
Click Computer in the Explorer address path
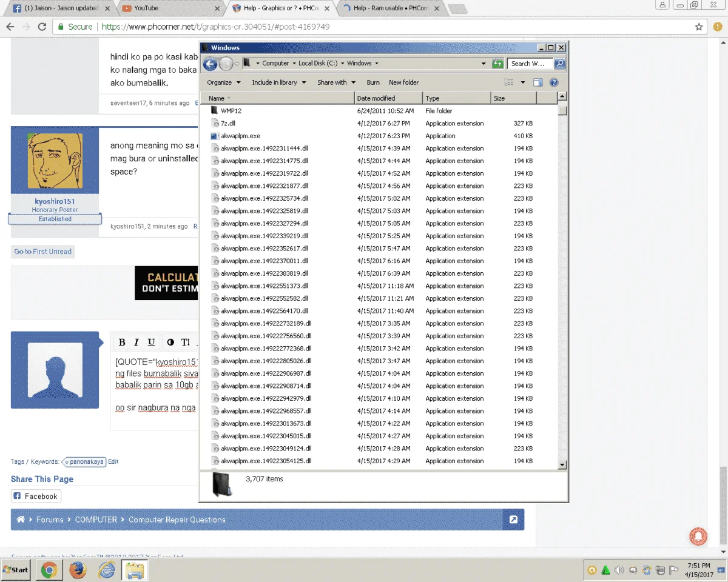click(x=275, y=63)
